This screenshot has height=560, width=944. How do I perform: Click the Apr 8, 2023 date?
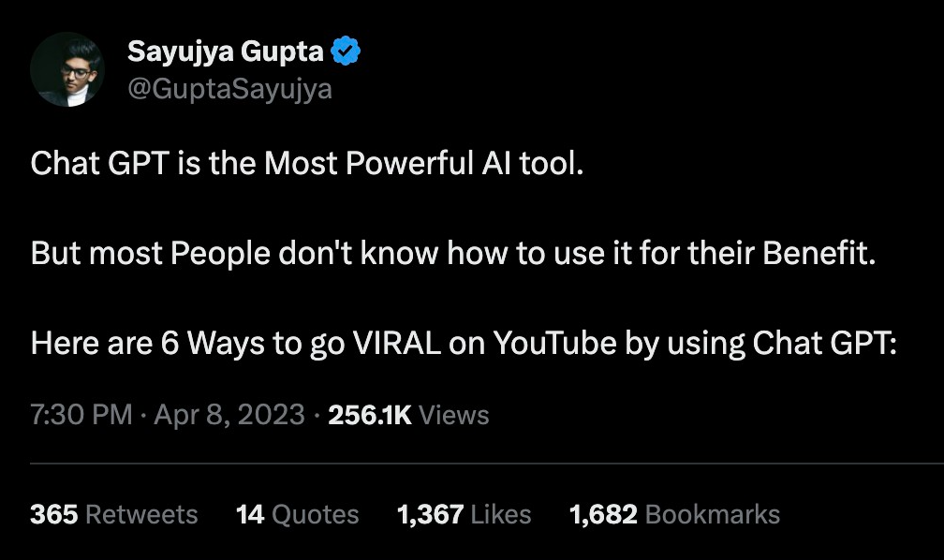(229, 414)
